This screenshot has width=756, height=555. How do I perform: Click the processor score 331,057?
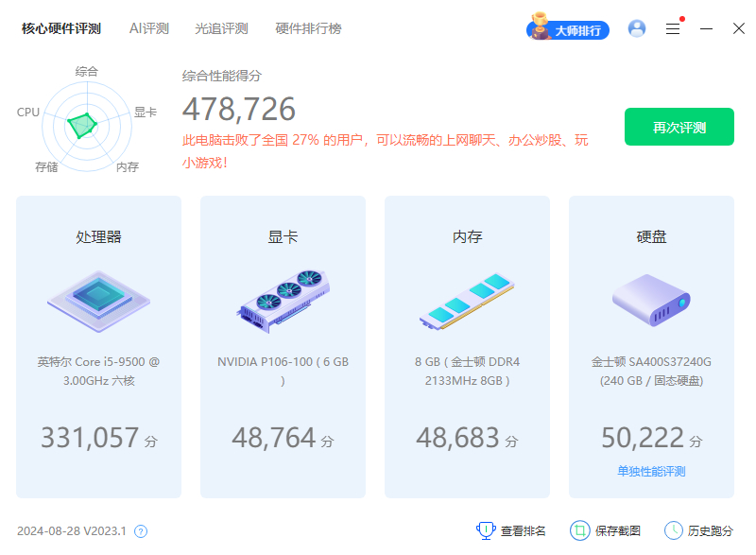pyautogui.click(x=90, y=438)
